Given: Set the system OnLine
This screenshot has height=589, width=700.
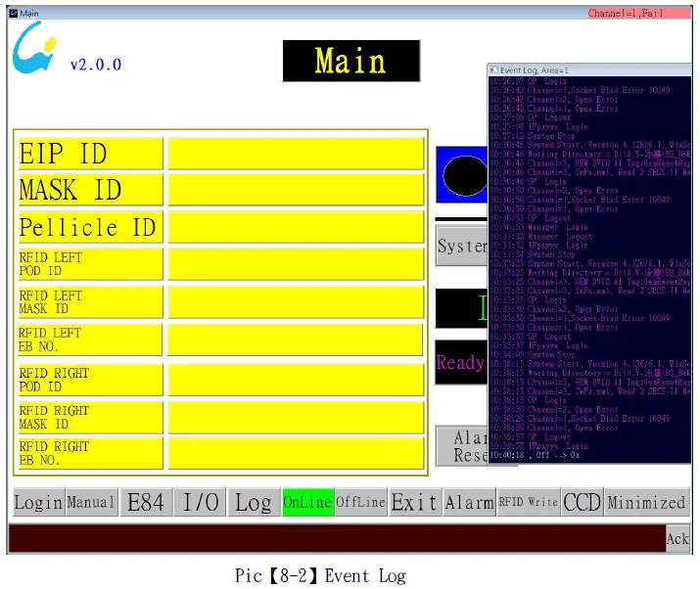Looking at the screenshot, I should click(x=308, y=503).
